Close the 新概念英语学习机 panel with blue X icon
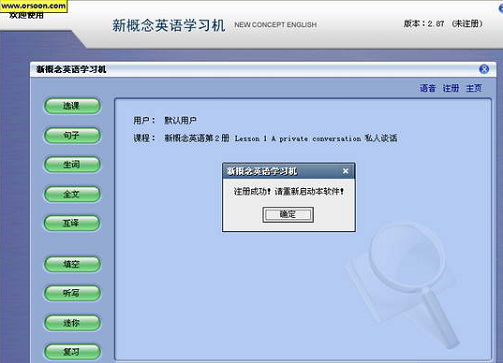 click(x=484, y=69)
